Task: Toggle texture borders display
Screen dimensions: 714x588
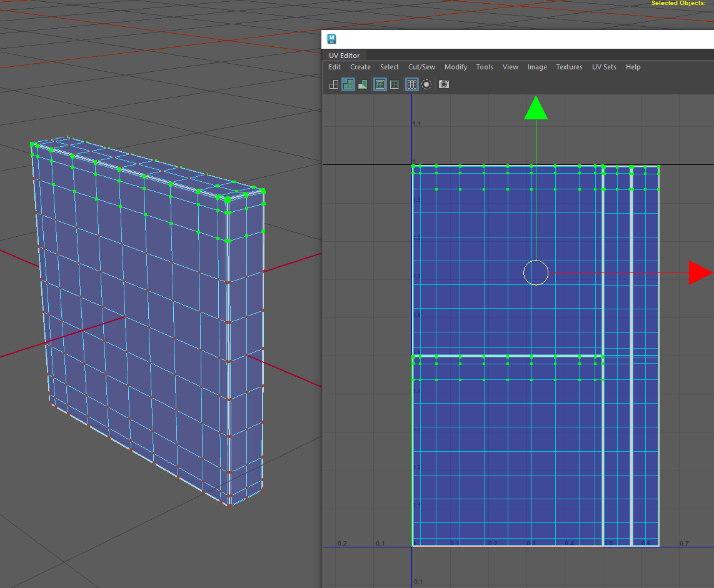Action: (x=380, y=84)
